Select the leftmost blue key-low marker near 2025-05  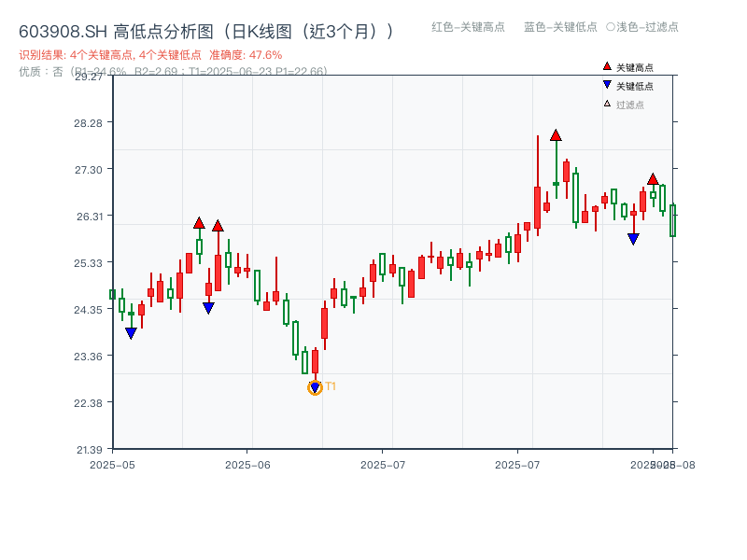click(x=131, y=330)
